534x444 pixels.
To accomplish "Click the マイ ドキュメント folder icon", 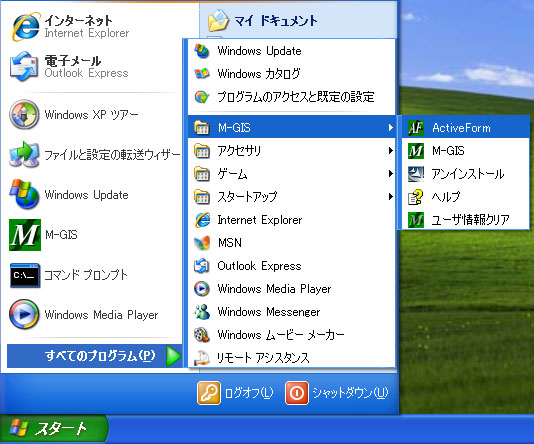I will tap(218, 20).
